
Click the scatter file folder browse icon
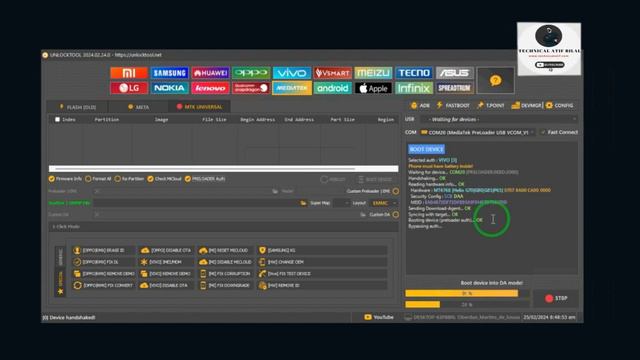pyautogui.click(x=303, y=203)
